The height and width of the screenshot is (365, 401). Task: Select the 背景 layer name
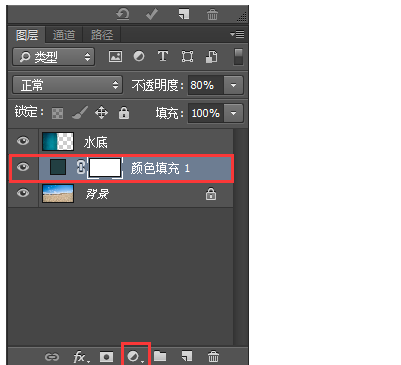click(x=97, y=194)
